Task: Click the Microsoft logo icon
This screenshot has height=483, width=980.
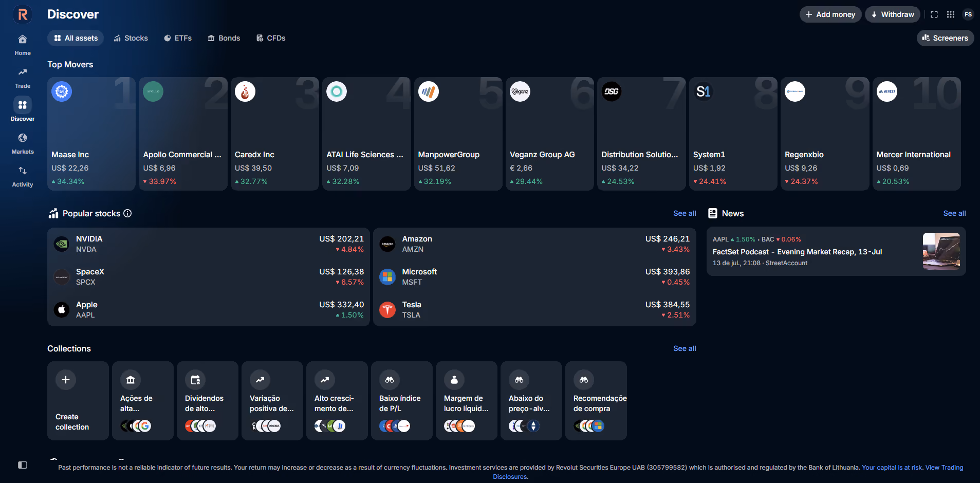Action: click(387, 277)
